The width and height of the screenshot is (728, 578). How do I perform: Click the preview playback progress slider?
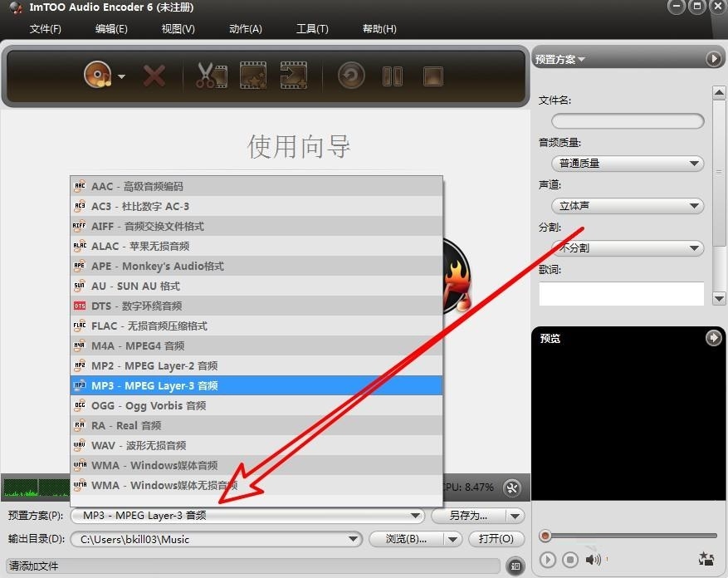(628, 536)
